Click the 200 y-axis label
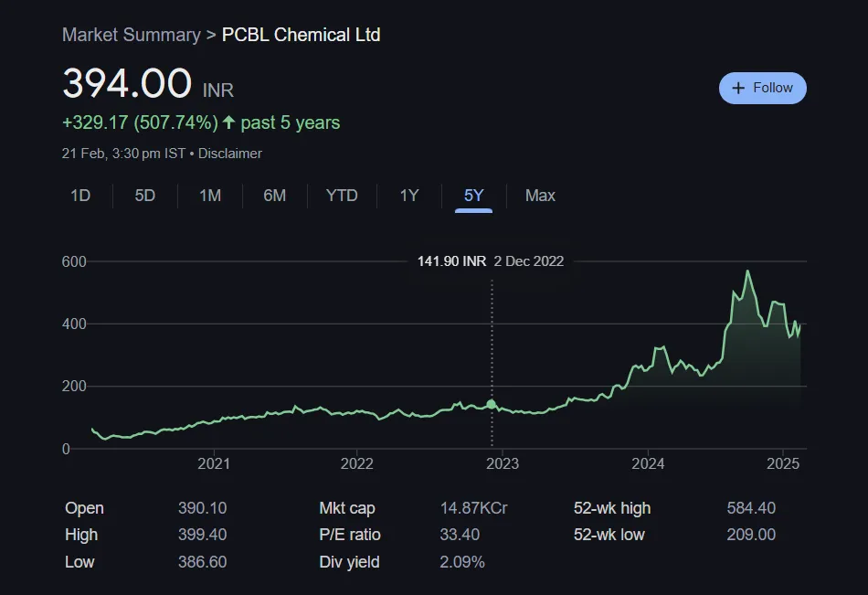Screen dimensions: 868x595 [74, 386]
